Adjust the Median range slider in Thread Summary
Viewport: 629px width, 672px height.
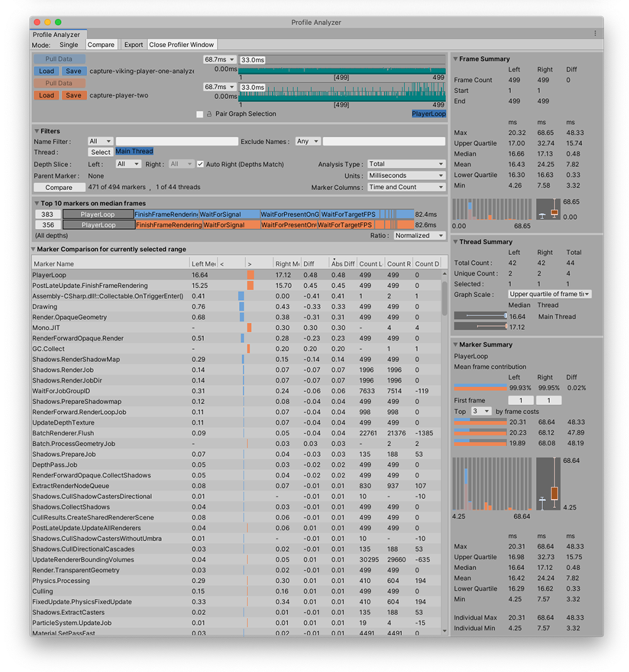[484, 316]
